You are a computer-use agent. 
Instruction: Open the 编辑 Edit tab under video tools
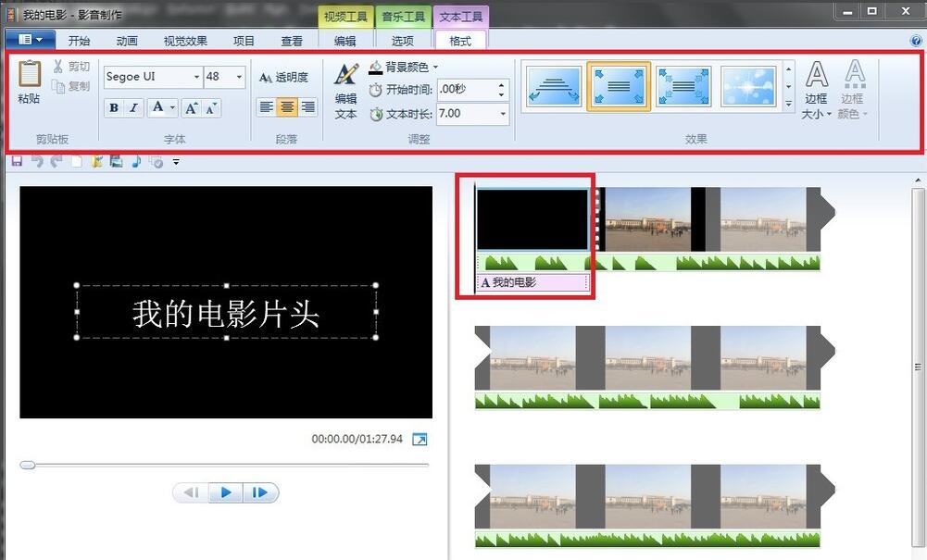(x=344, y=41)
